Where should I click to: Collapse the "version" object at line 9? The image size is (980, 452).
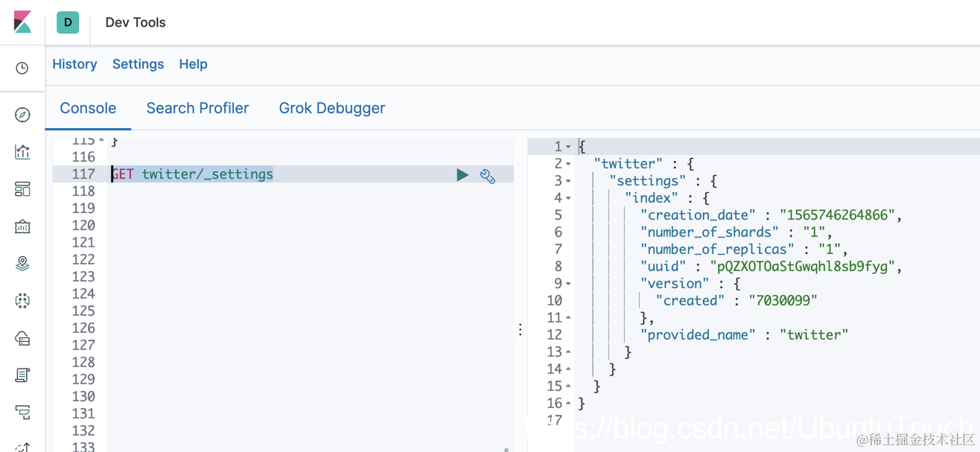point(569,284)
